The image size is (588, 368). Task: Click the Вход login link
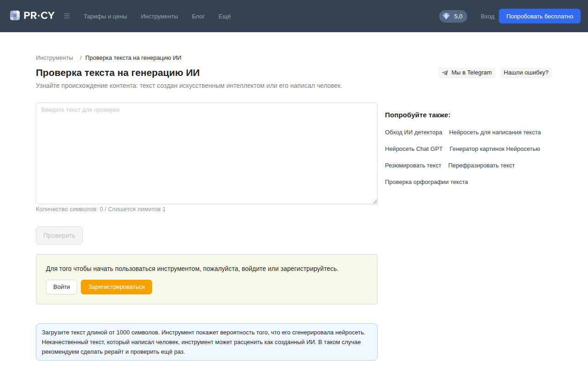487,16
